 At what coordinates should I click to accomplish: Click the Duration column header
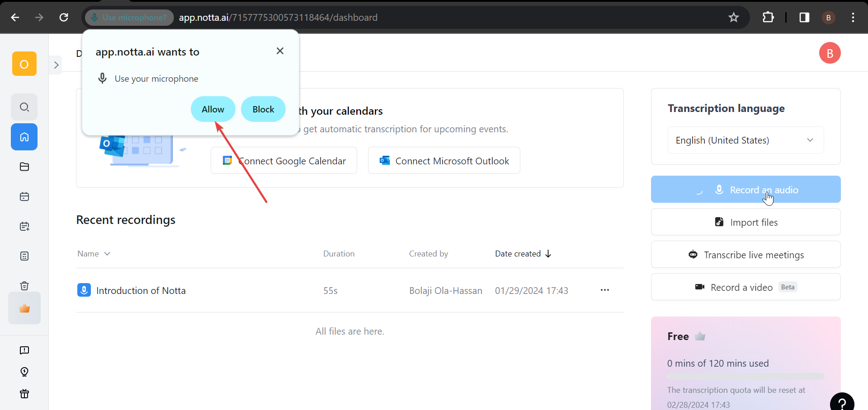(x=339, y=254)
